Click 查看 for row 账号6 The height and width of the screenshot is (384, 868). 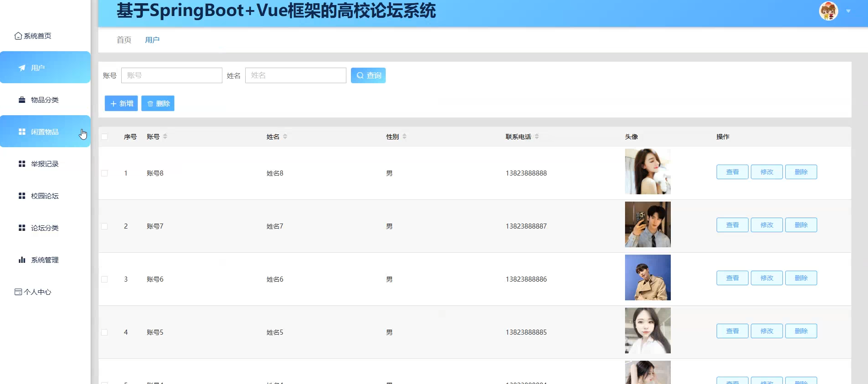tap(733, 278)
